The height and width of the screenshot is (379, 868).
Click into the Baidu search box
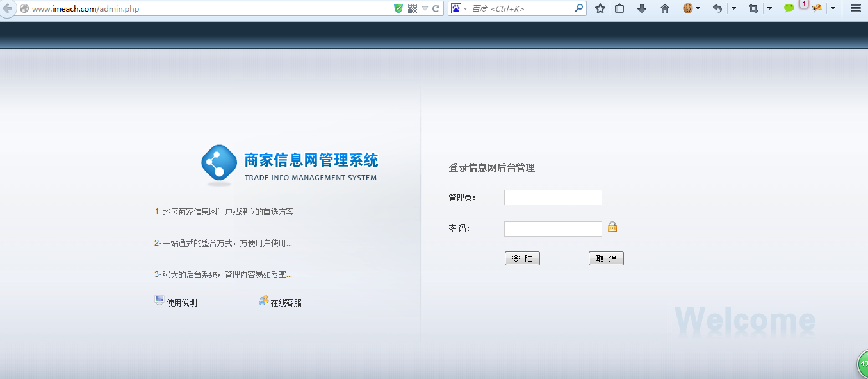point(521,8)
